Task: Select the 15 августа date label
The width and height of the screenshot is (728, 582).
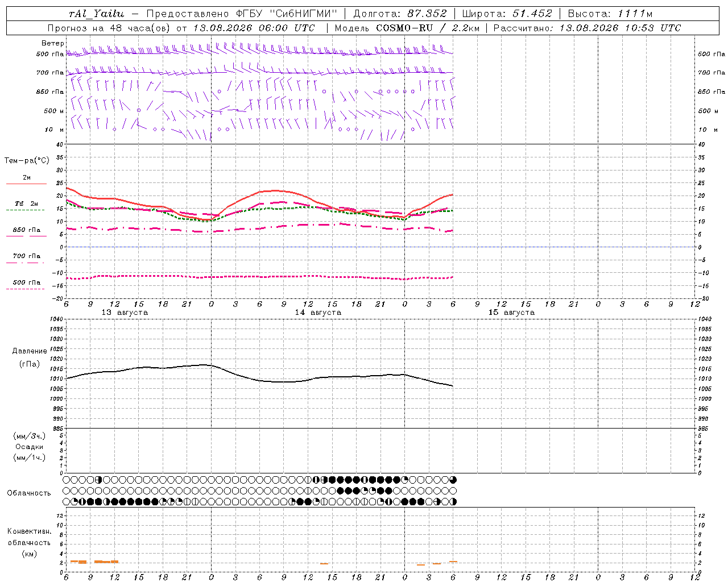Action: click(x=511, y=313)
